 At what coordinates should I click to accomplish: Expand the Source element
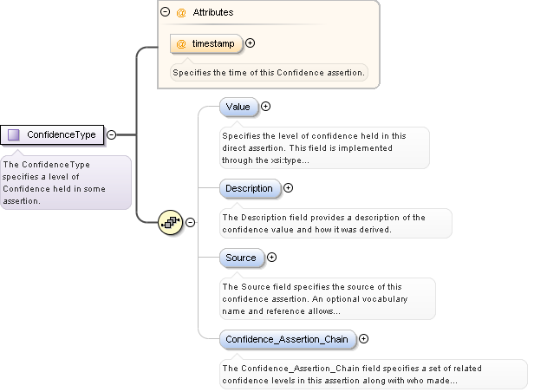click(271, 257)
